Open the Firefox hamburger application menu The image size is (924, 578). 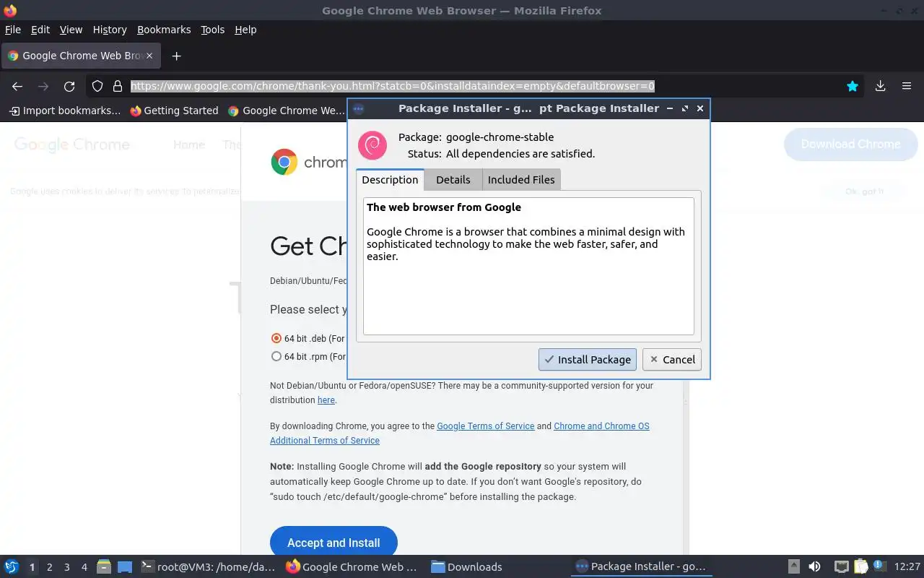pos(907,86)
